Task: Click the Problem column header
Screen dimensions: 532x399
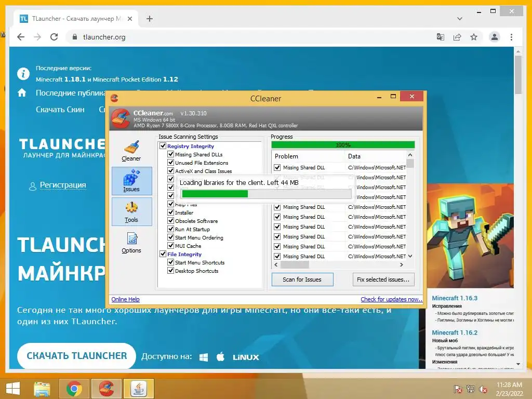Action: [308, 156]
